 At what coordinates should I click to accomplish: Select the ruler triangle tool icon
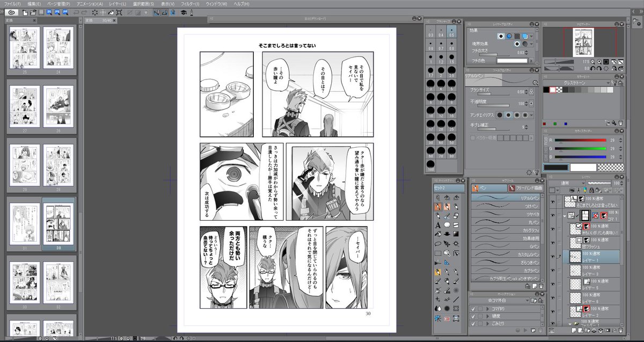point(447,262)
